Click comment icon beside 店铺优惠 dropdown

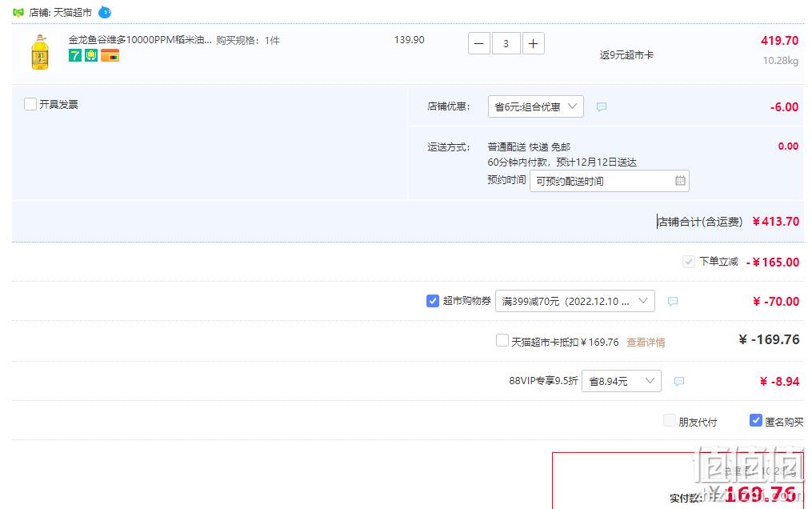[602, 106]
